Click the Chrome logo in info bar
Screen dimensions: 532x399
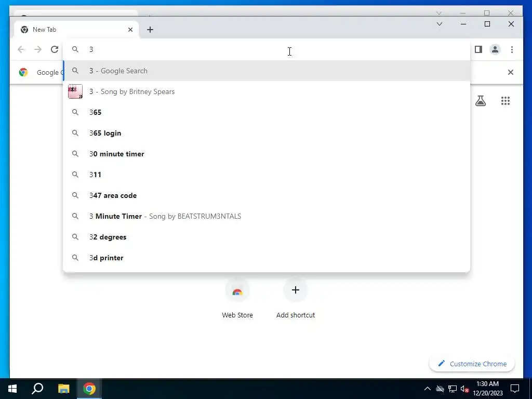click(23, 72)
